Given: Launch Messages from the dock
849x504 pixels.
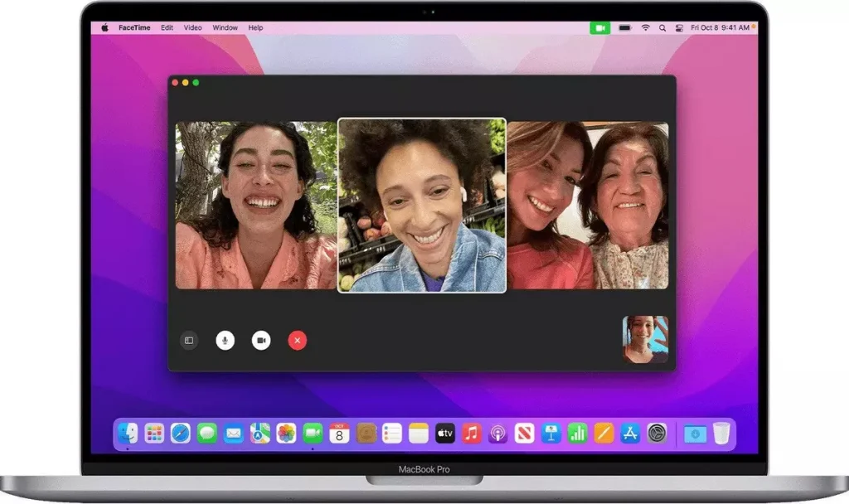Looking at the screenshot, I should [206, 433].
